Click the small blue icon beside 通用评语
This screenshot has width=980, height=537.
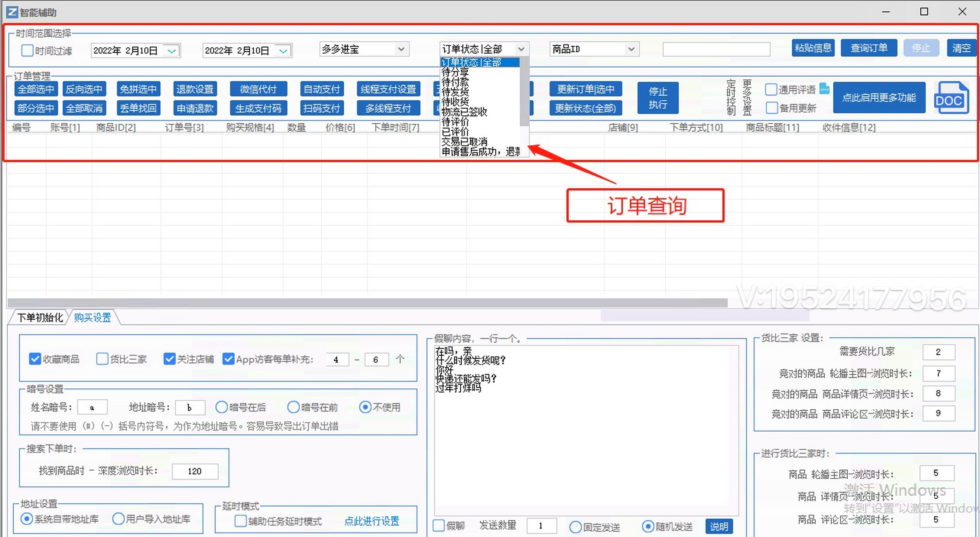[x=824, y=89]
